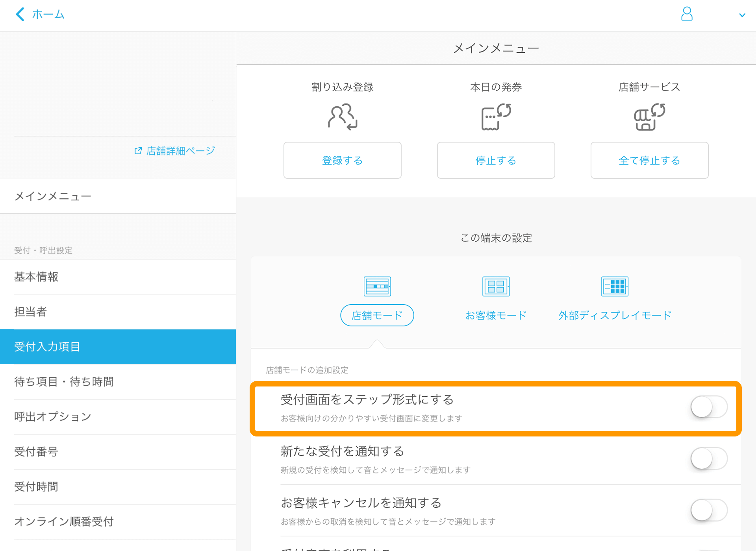Expand the 店舗モード mode selector

coord(376,315)
